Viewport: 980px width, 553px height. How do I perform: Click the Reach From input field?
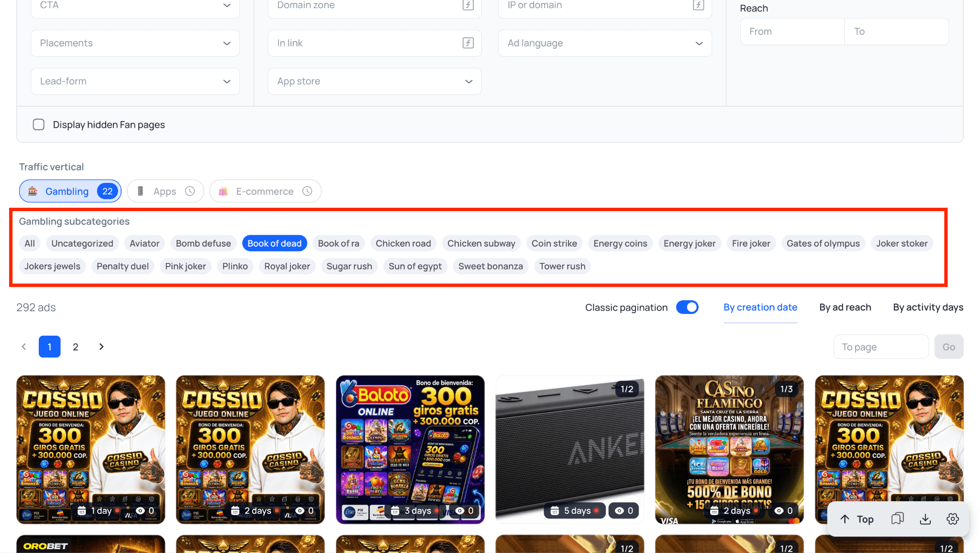pyautogui.click(x=792, y=32)
